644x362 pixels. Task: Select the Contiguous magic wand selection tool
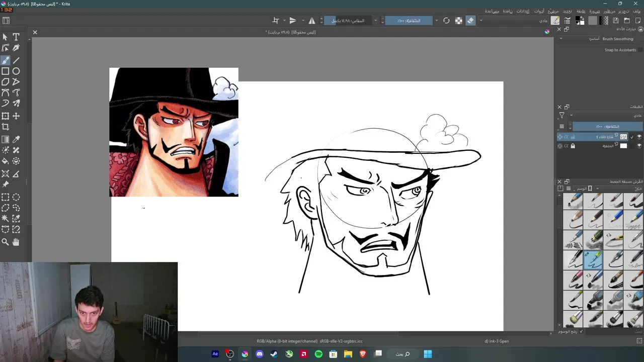[5, 219]
